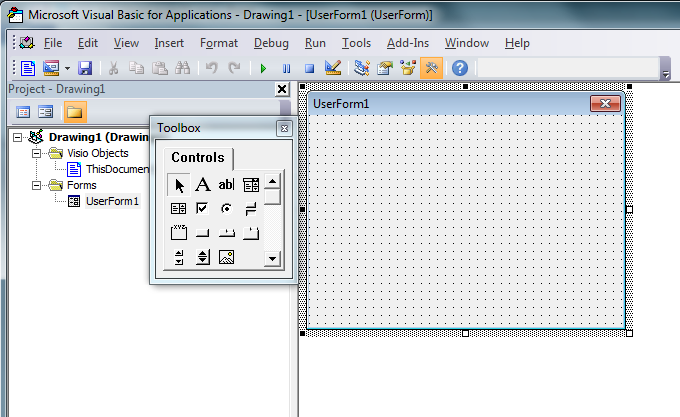Close the Project - Drawing1 panel

[282, 89]
